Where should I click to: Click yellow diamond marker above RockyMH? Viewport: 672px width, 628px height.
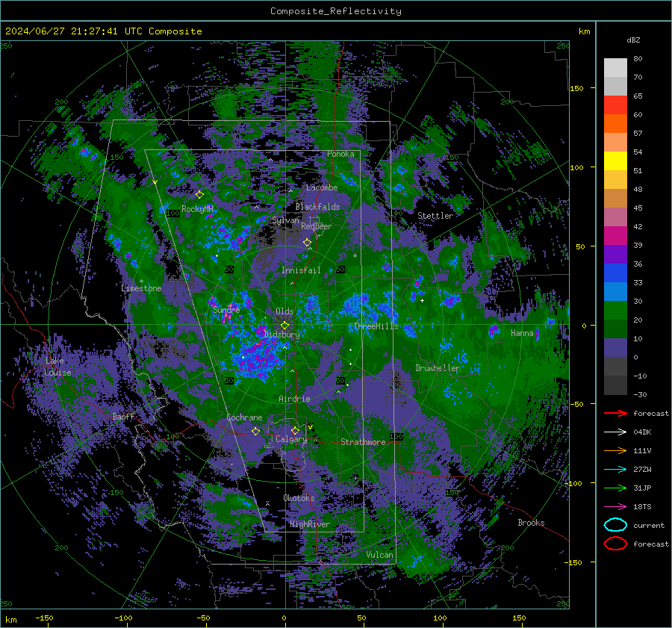[199, 195]
